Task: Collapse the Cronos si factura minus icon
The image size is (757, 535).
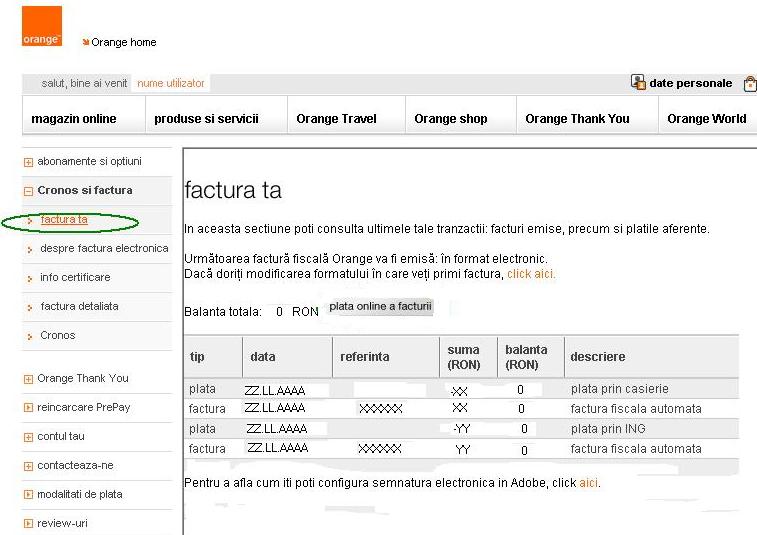Action: coord(28,191)
